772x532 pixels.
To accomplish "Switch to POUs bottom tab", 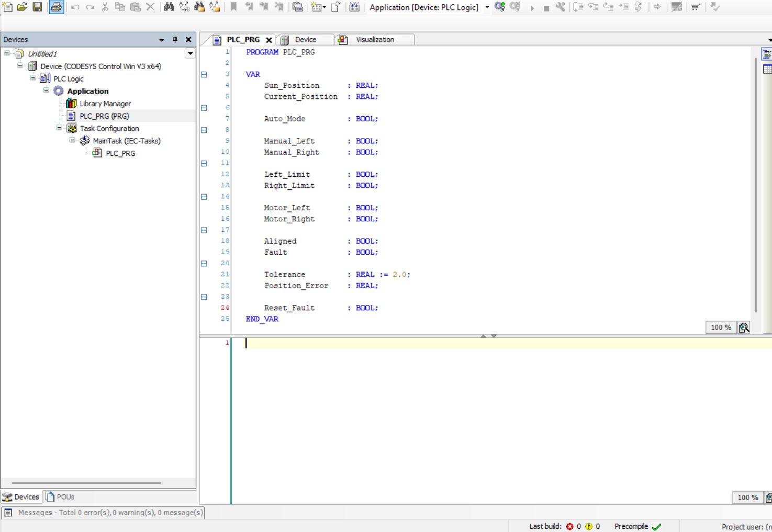I will click(x=60, y=497).
